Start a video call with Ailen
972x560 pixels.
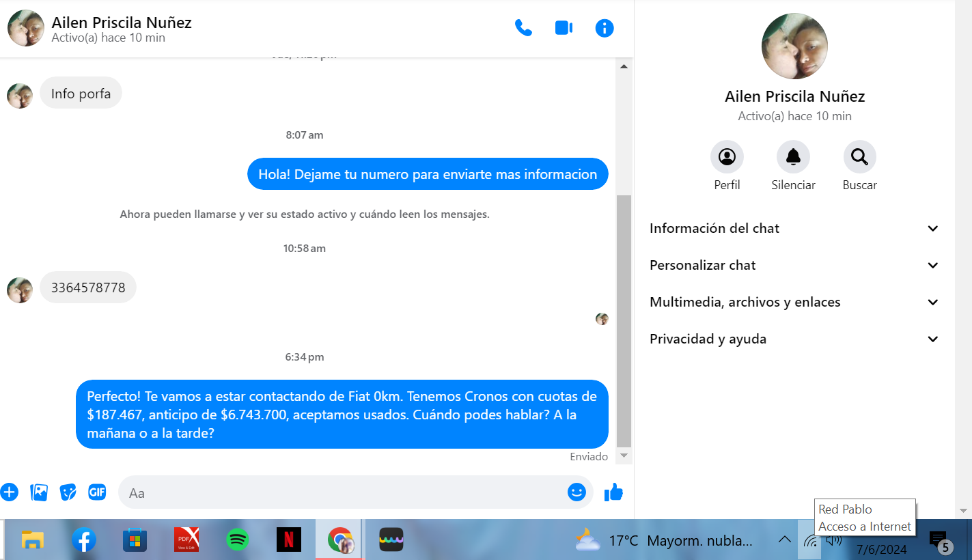tap(564, 28)
